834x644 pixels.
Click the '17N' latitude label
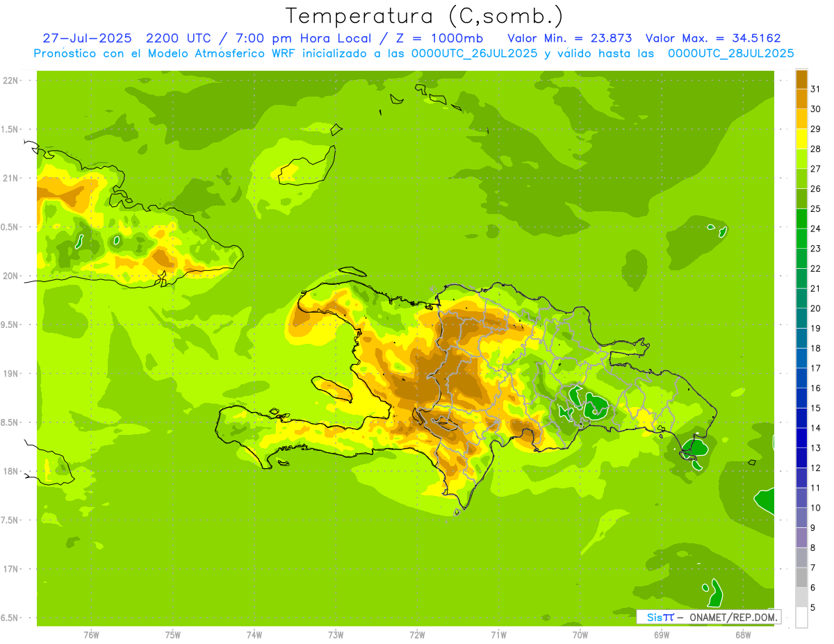tap(12, 569)
